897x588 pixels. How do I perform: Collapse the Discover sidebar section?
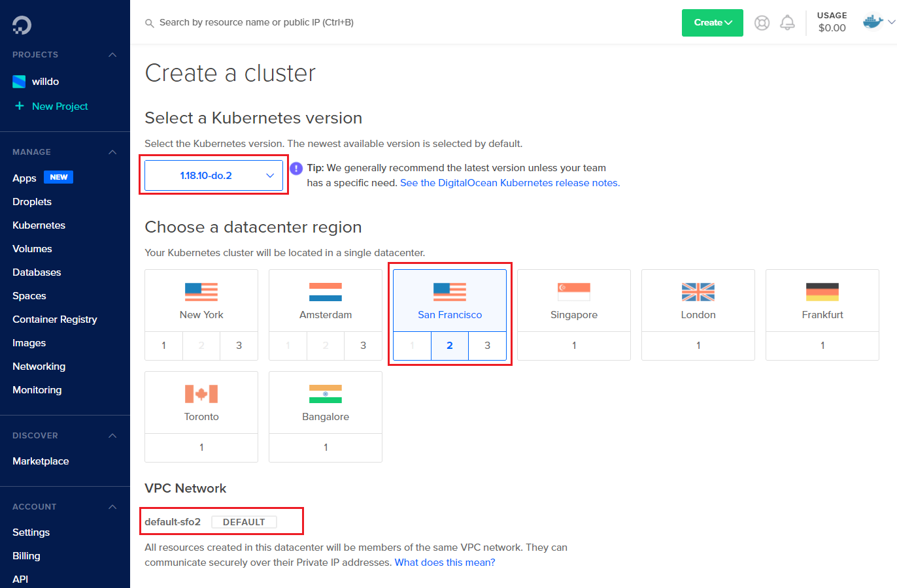pyautogui.click(x=112, y=436)
